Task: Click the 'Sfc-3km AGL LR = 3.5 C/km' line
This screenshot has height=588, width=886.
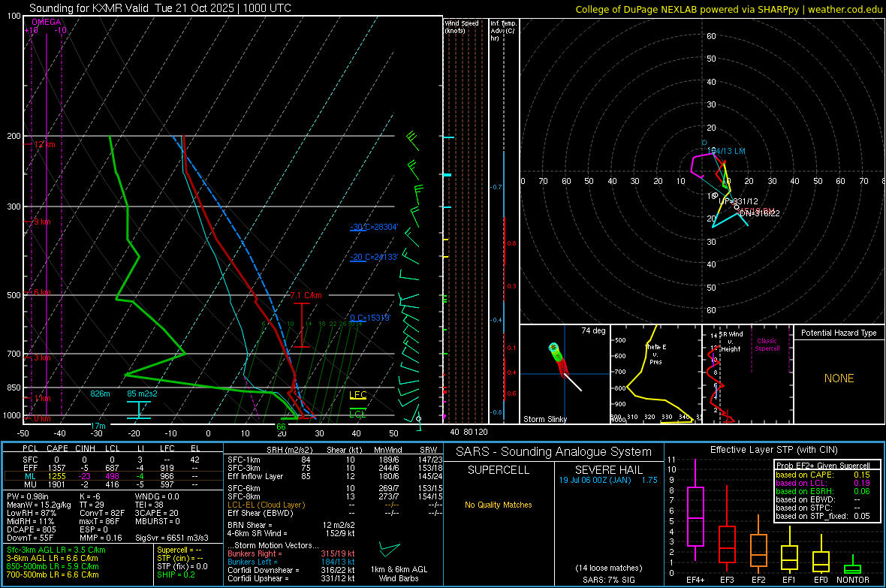Action: pos(56,550)
